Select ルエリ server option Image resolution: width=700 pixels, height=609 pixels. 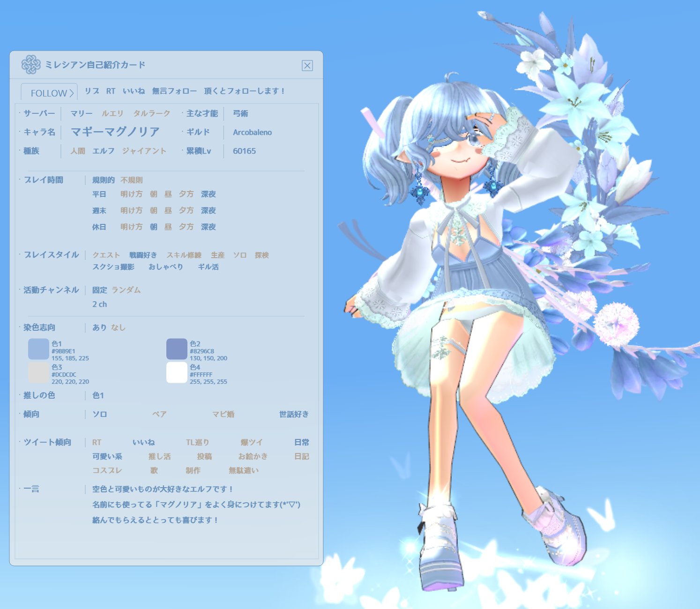113,113
